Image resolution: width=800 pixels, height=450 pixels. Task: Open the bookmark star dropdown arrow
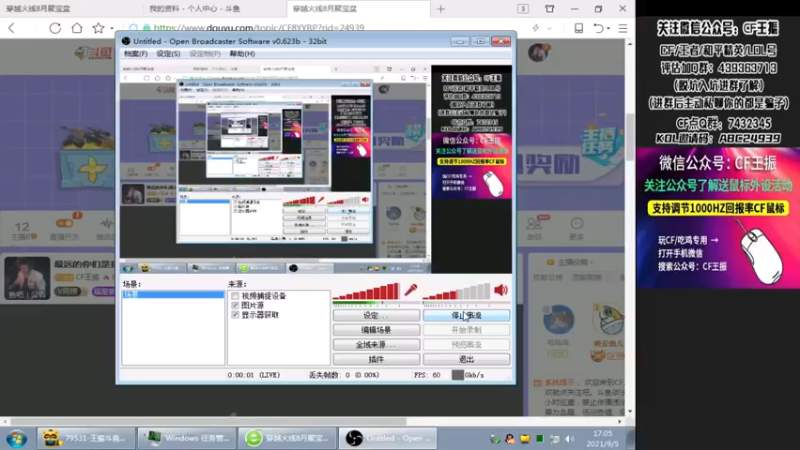point(112,29)
